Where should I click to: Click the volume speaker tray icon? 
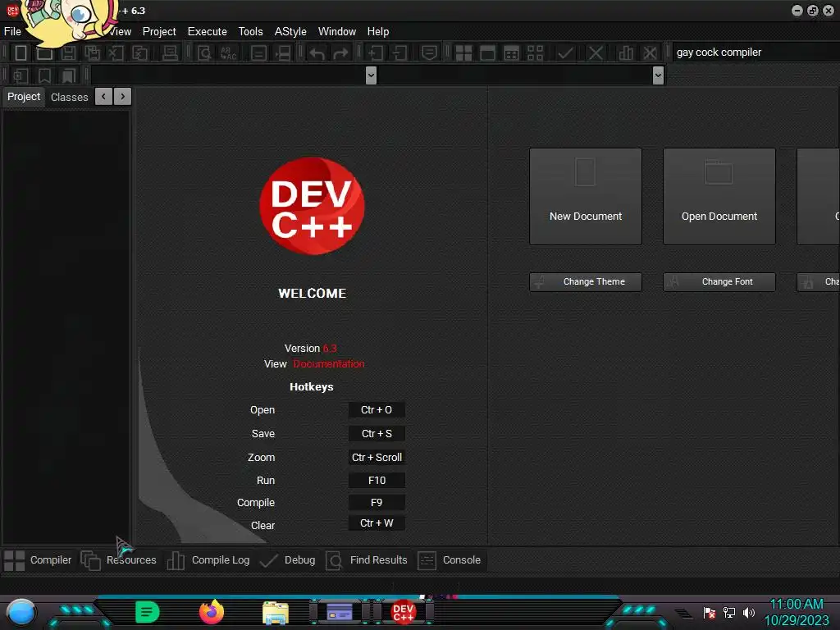(748, 612)
